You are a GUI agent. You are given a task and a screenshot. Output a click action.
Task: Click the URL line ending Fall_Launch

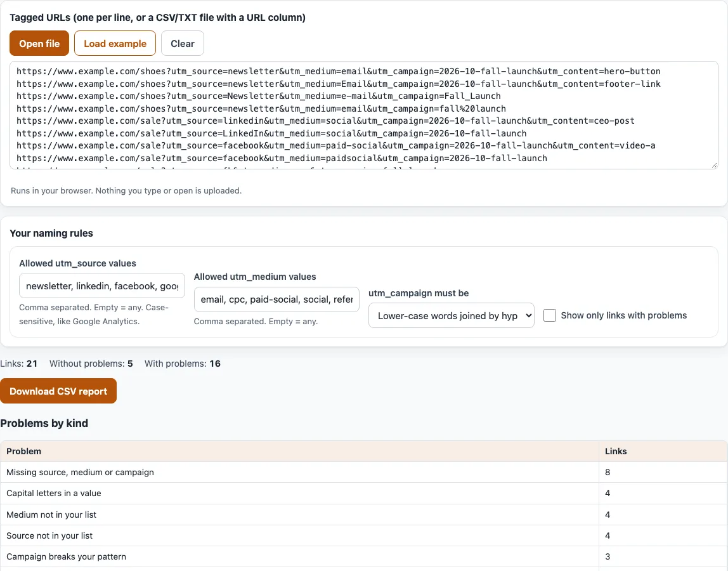(x=259, y=96)
